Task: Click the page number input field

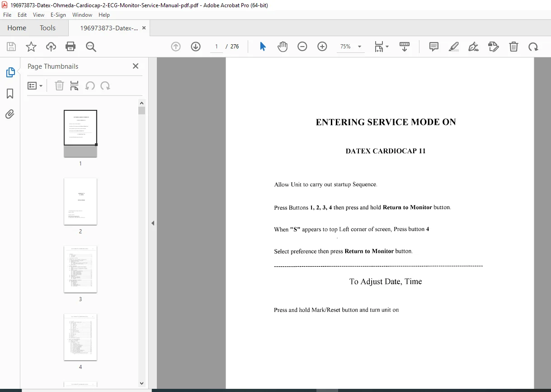Action: click(x=217, y=47)
